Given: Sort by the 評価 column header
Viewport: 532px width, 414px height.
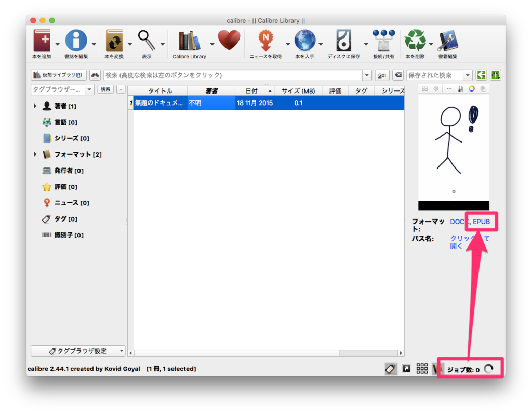Looking at the screenshot, I should [335, 91].
